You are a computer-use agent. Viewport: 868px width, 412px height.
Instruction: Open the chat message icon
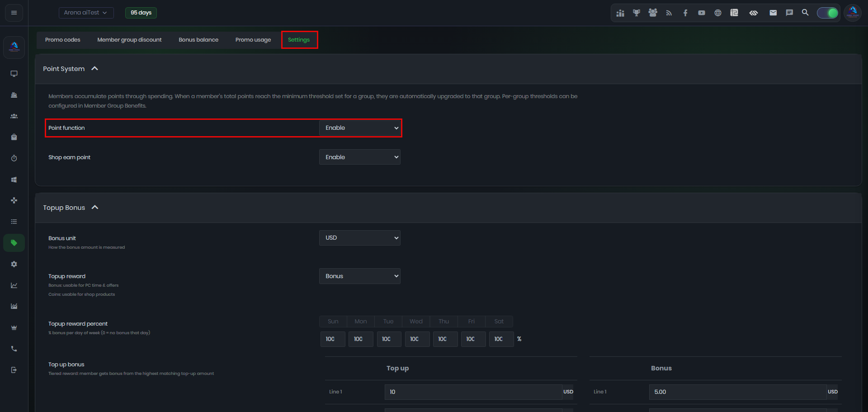[789, 13]
